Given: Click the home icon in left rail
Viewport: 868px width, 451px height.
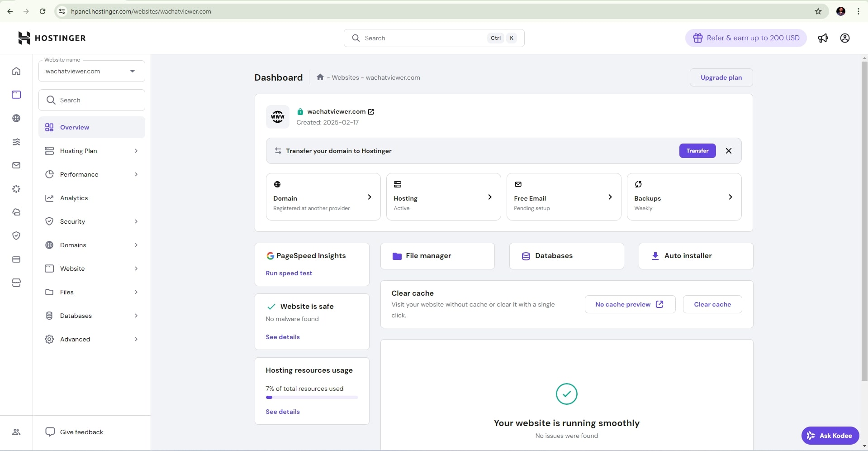Looking at the screenshot, I should pos(16,71).
